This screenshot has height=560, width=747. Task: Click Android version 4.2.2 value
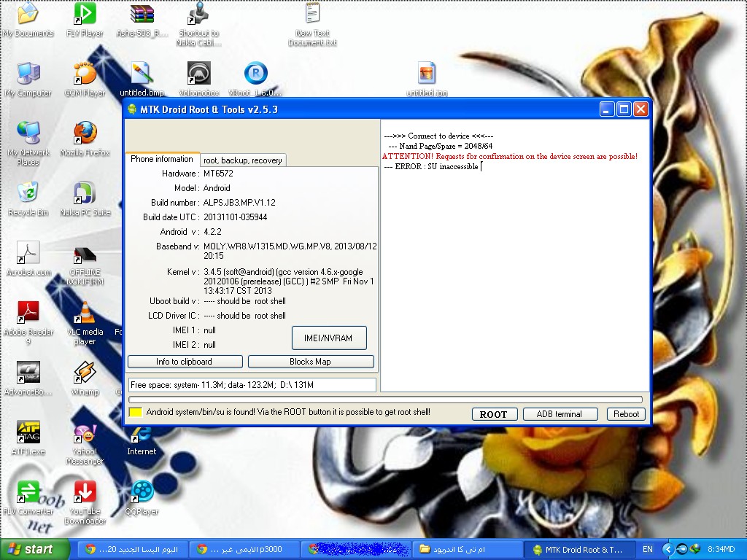212,232
